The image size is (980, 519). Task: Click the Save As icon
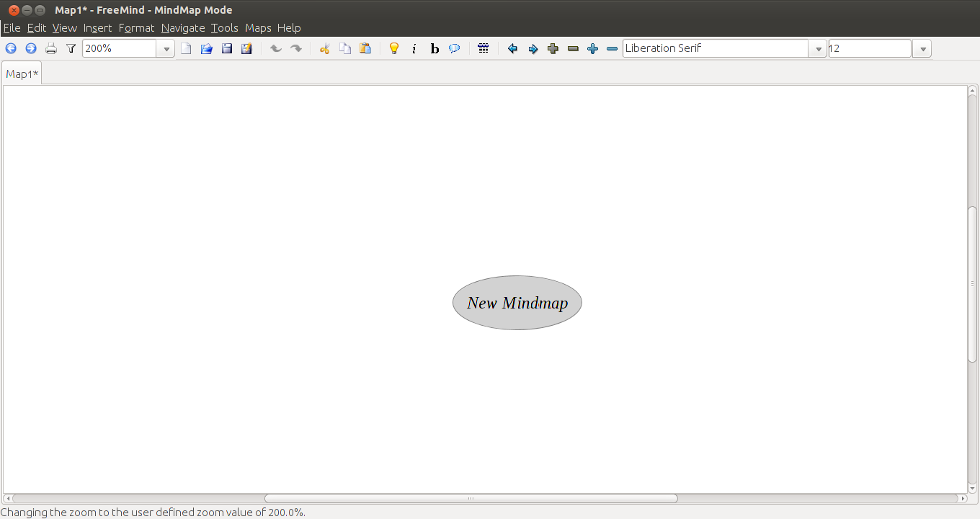click(x=247, y=48)
